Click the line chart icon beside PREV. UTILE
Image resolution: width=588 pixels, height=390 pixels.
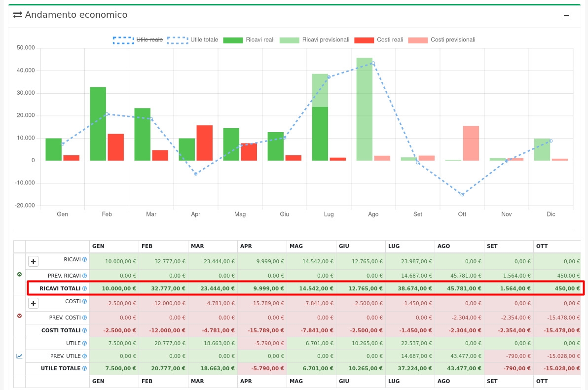[x=20, y=356]
